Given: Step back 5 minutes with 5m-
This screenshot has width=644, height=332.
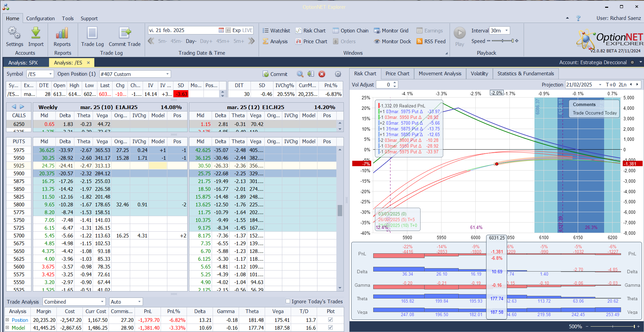Looking at the screenshot, I should tap(163, 41).
